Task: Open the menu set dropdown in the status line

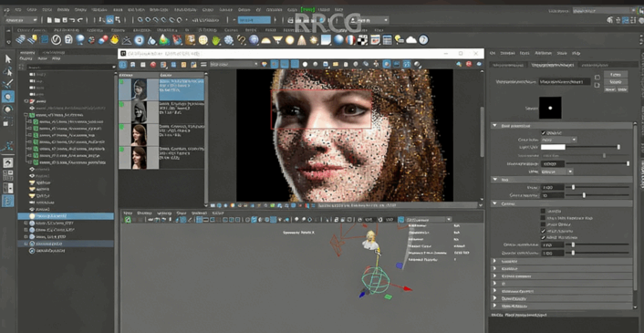Action: [x=21, y=20]
